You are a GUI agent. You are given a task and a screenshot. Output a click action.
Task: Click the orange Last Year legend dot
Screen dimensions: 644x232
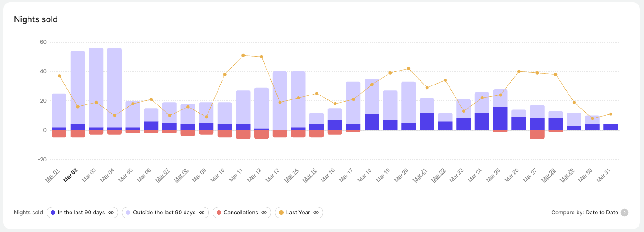coord(281,213)
